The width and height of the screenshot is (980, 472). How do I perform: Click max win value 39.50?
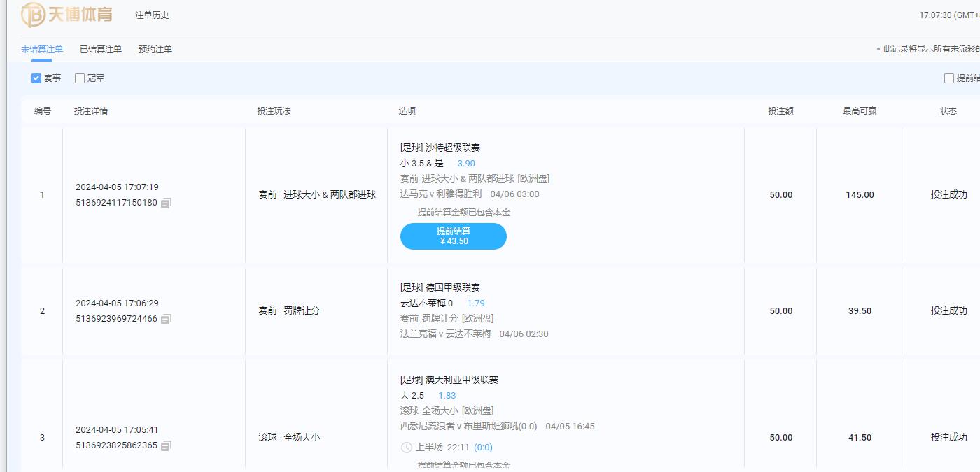(x=860, y=311)
